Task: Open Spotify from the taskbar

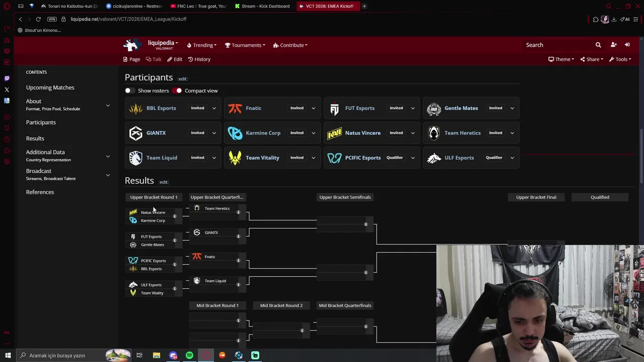Action: click(189, 355)
